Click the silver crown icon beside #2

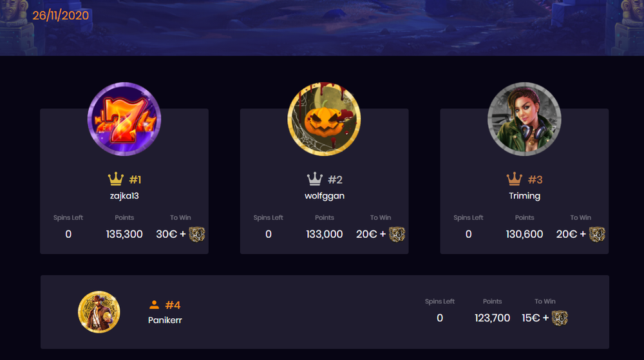(315, 179)
